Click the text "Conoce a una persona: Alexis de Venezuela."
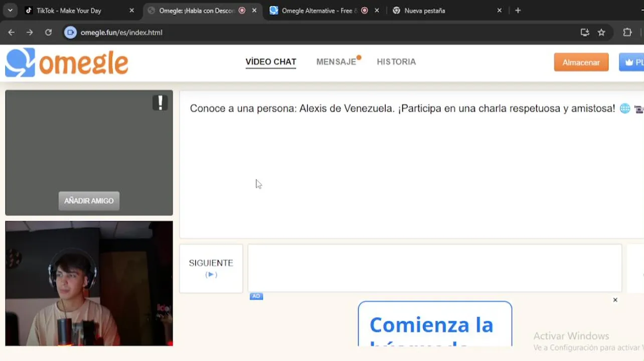The image size is (644, 361). [292, 108]
